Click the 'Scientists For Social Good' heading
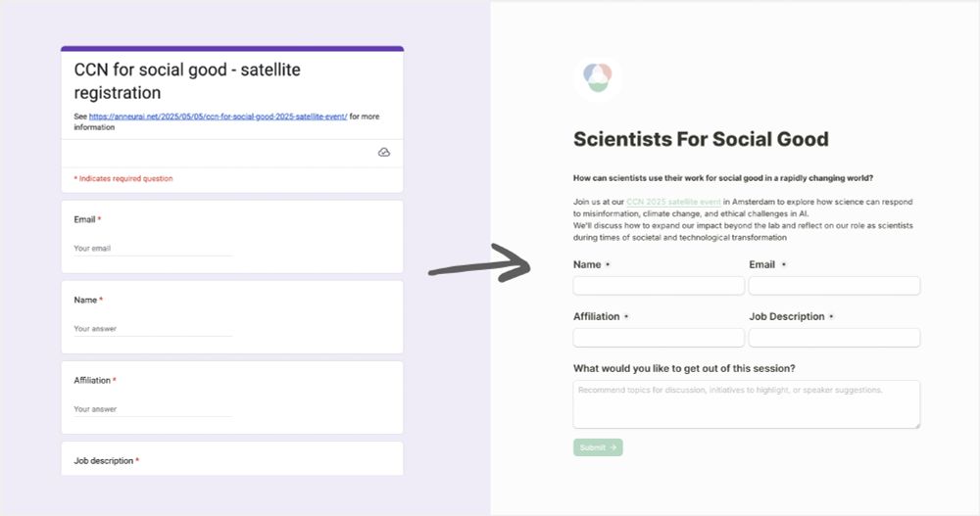This screenshot has height=516, width=980. tap(701, 139)
